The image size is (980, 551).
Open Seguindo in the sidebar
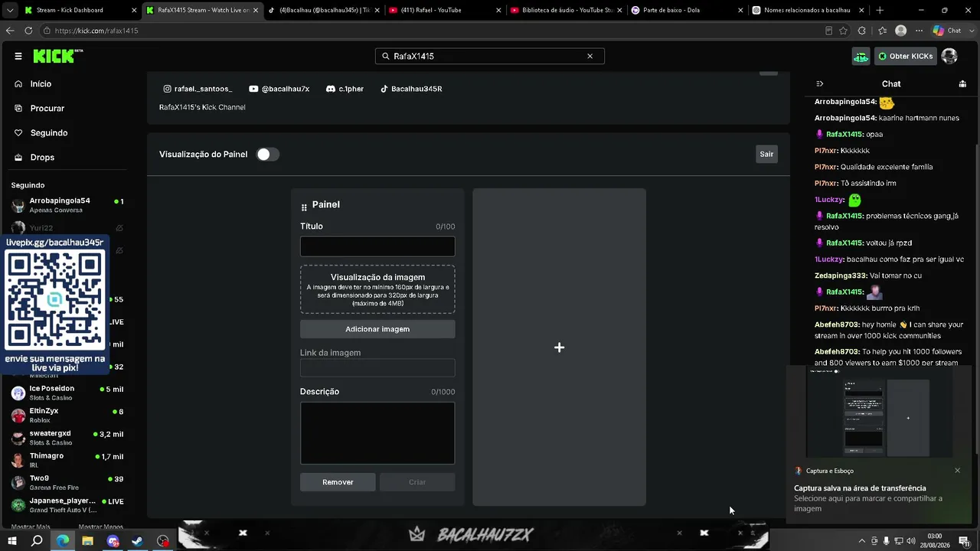pos(49,133)
